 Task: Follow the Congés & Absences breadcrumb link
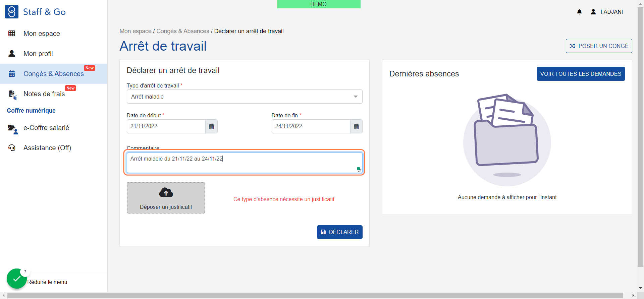point(183,31)
